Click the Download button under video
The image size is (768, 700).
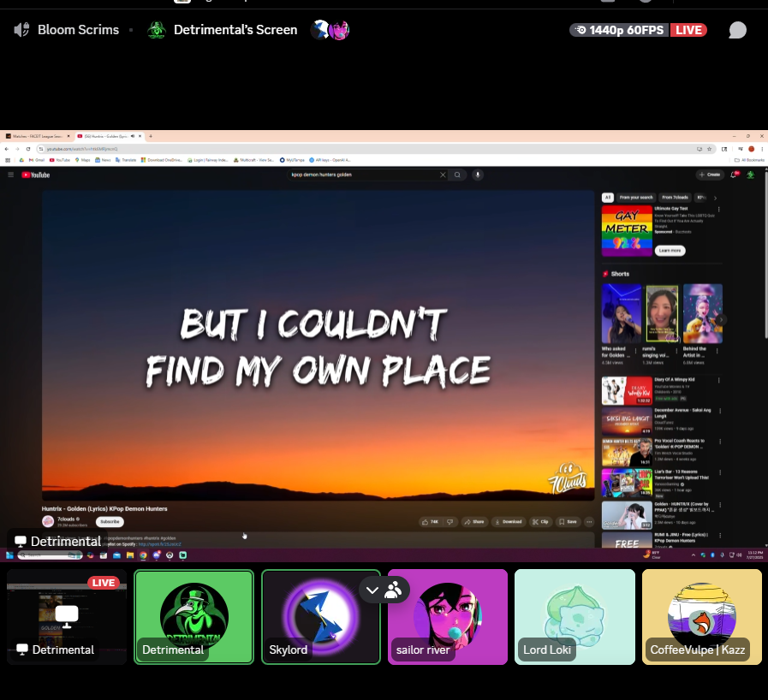(508, 522)
